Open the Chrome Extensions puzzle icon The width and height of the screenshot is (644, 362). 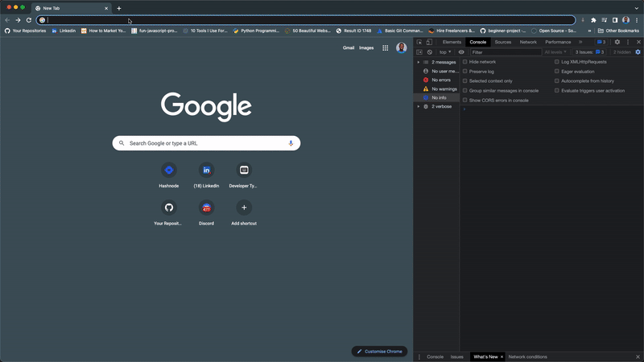coord(593,20)
